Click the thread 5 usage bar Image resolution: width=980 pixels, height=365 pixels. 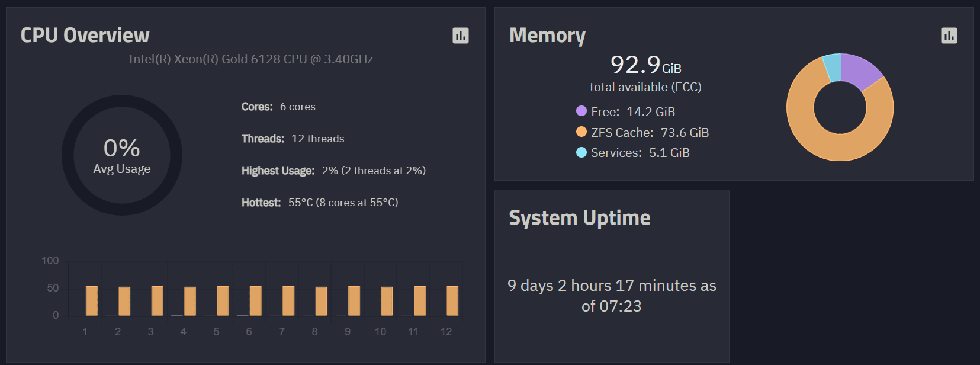click(x=223, y=301)
